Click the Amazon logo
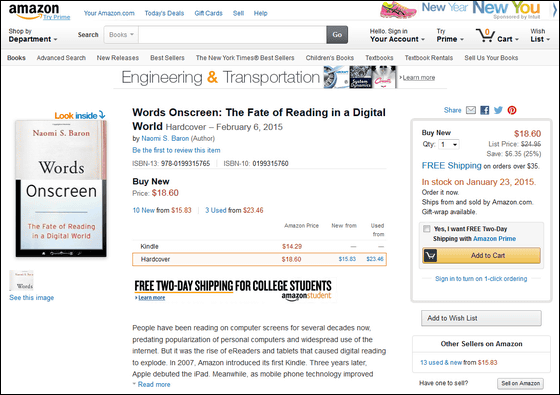Viewport: 560px width, 395px height. 34,11
